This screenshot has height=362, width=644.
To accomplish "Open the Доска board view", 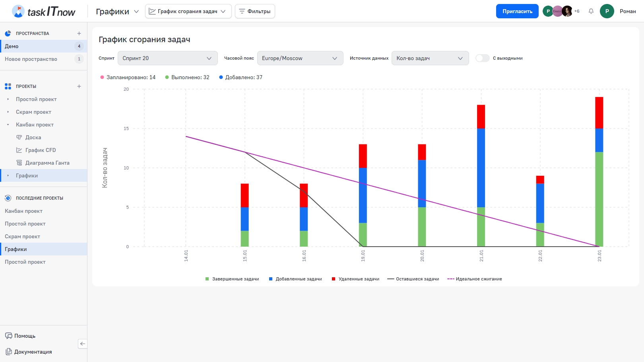I will 33,137.
